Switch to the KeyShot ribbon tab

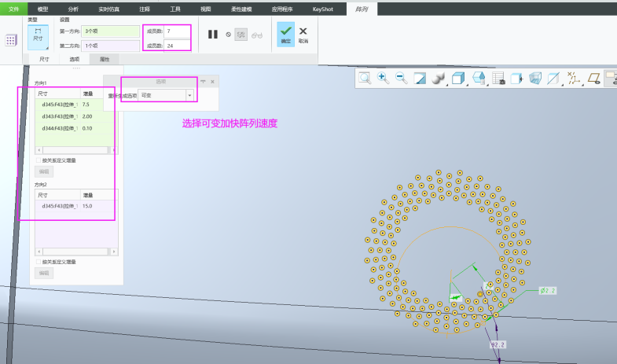[x=323, y=9]
